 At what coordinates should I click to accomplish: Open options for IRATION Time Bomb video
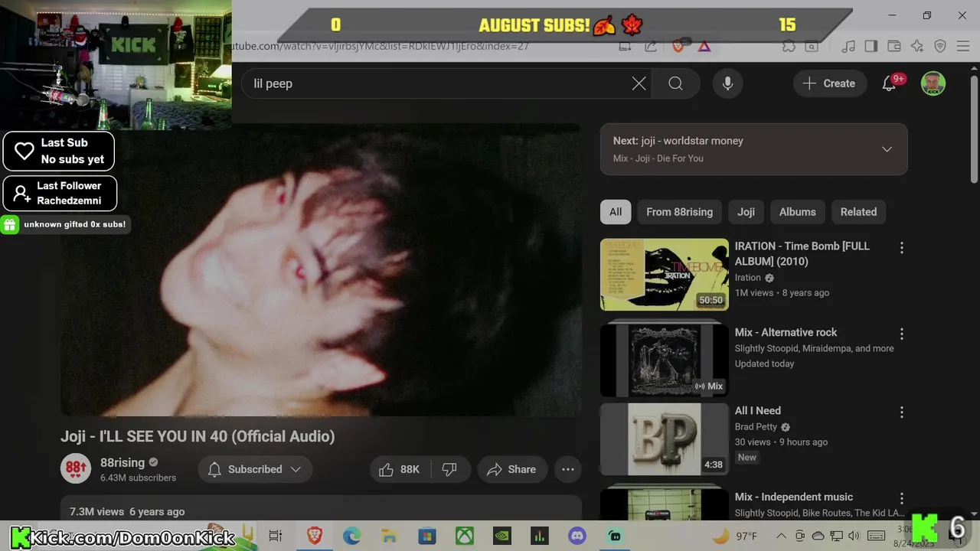point(901,248)
